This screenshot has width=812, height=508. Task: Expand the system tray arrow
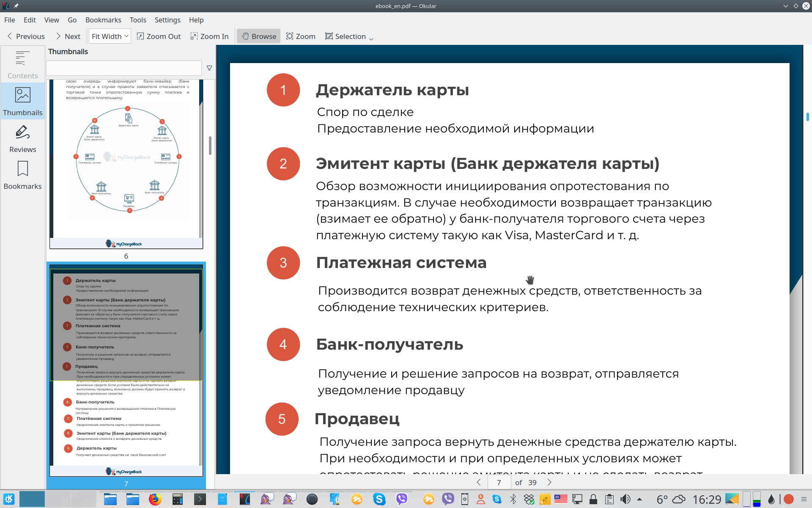(639, 499)
